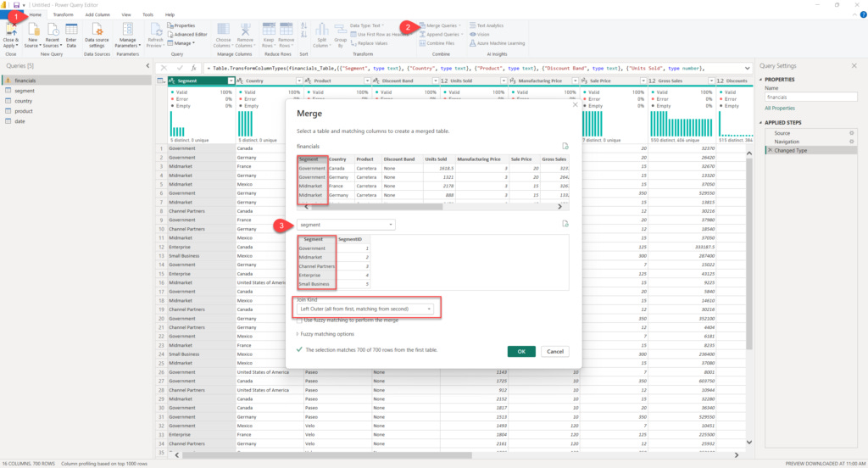The height and width of the screenshot is (468, 868).
Task: Select the date query
Action: [77, 121]
